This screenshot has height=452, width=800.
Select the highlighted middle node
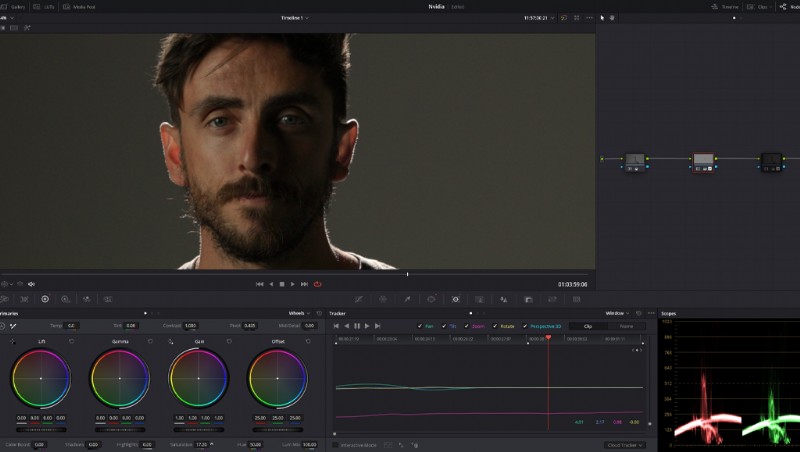click(703, 162)
